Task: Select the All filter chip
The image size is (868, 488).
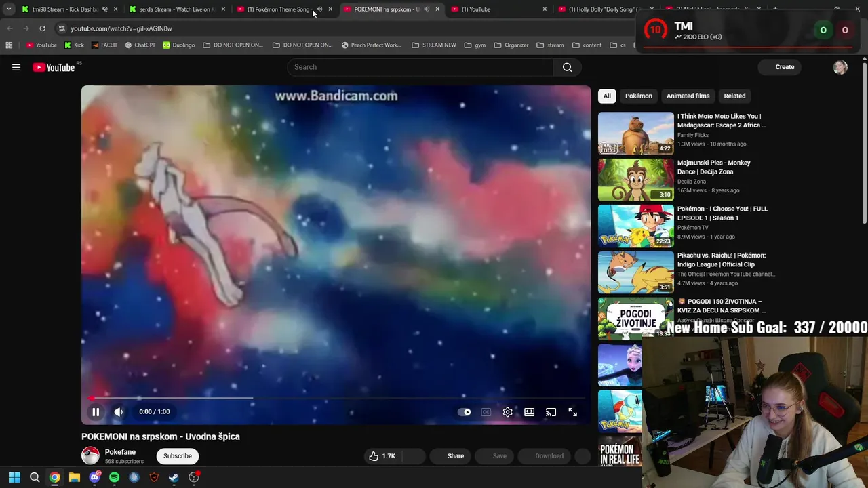Action: click(x=607, y=96)
